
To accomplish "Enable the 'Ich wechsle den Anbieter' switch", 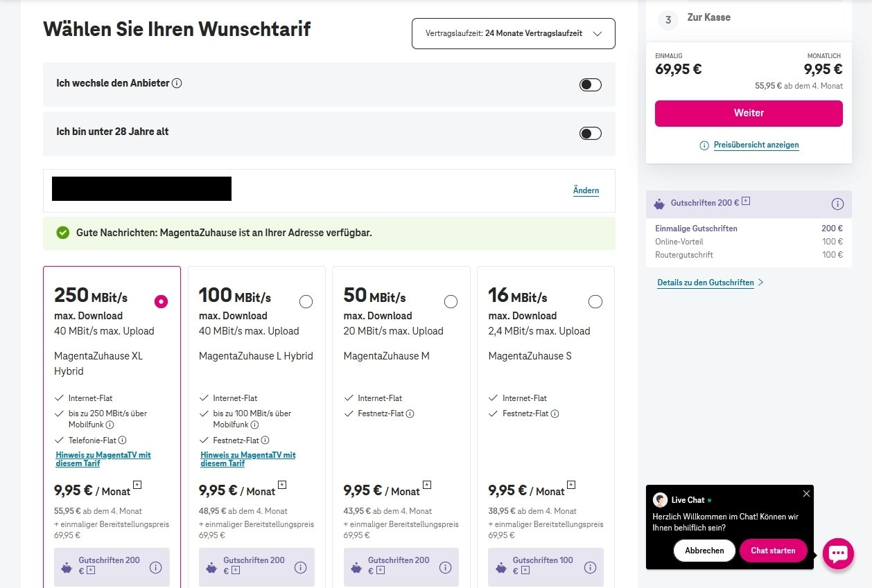I will (590, 84).
